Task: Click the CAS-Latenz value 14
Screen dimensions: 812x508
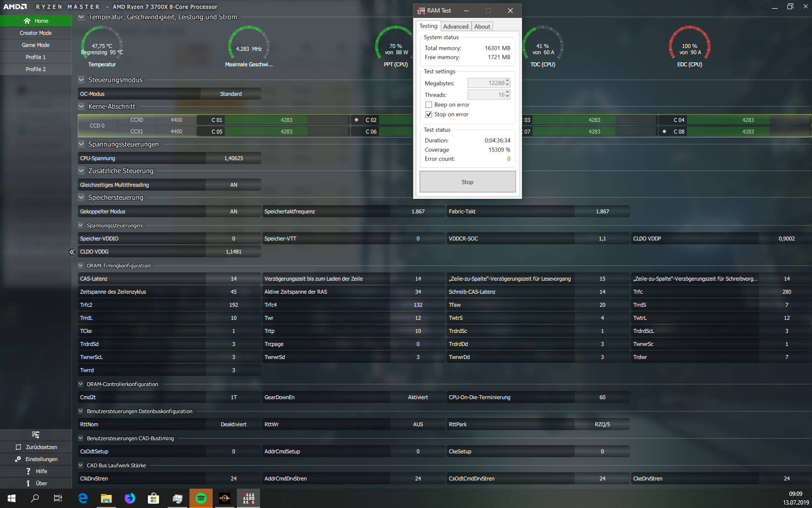Action: 233,279
